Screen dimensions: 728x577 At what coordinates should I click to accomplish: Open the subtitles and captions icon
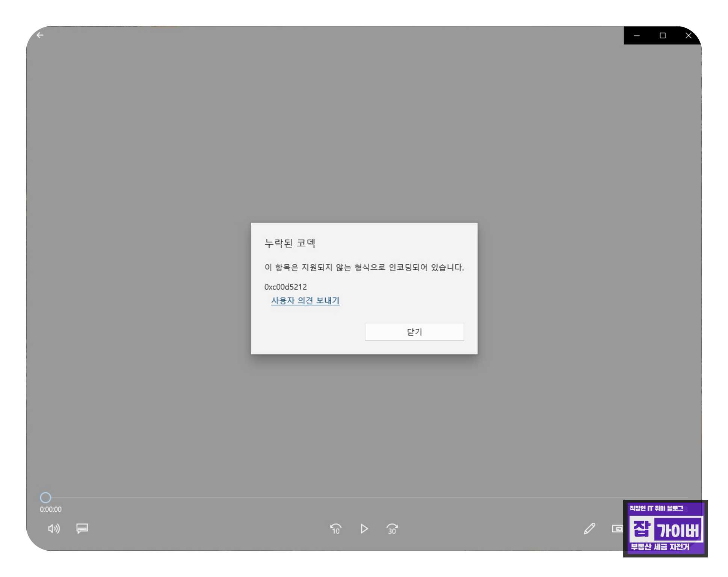pyautogui.click(x=82, y=529)
